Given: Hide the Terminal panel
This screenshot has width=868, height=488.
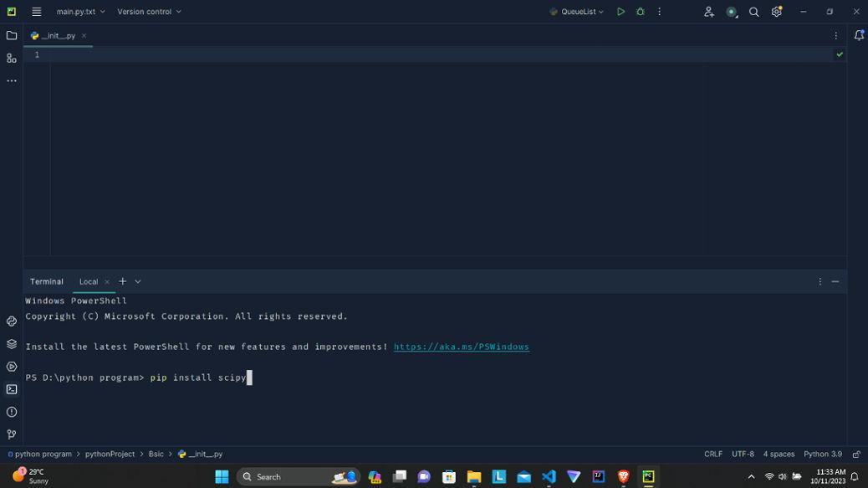Looking at the screenshot, I should (x=834, y=281).
